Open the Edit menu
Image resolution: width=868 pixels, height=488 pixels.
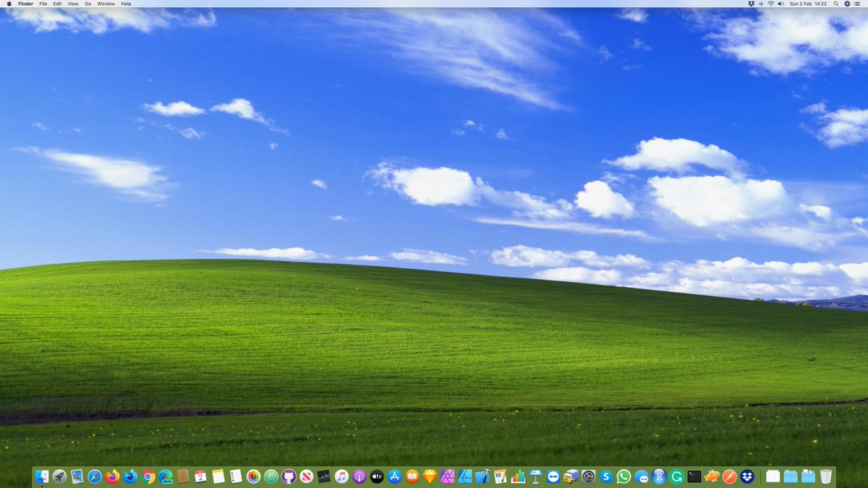click(57, 4)
